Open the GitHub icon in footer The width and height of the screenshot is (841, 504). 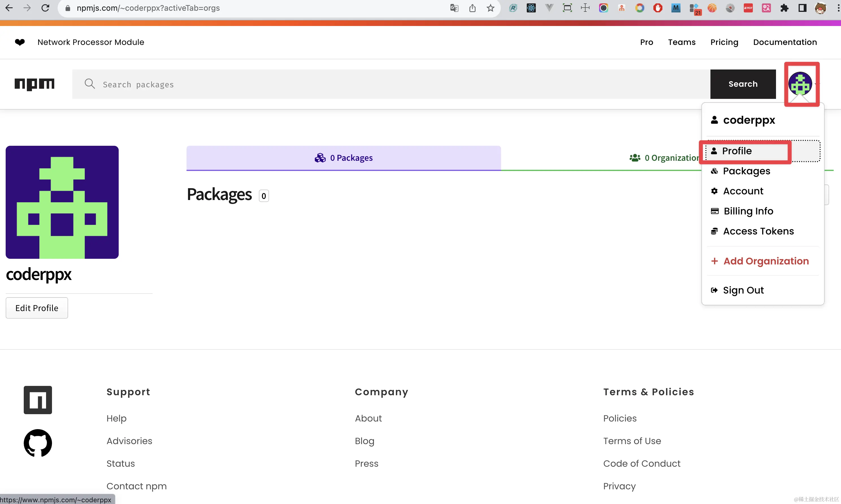click(x=38, y=443)
